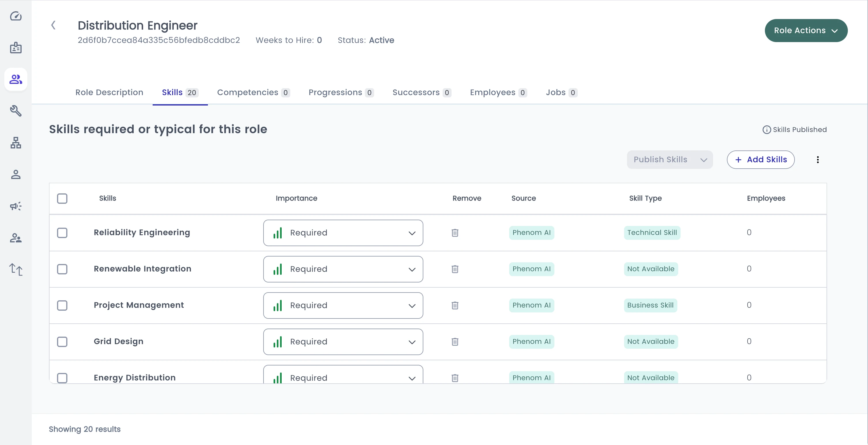Remove Renewable Integration with trash icon
This screenshot has width=868, height=445.
(455, 269)
